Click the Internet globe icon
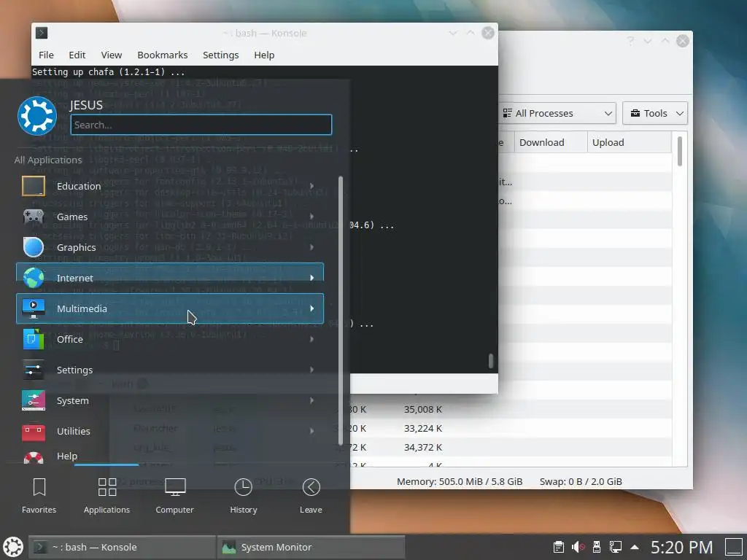 34,278
